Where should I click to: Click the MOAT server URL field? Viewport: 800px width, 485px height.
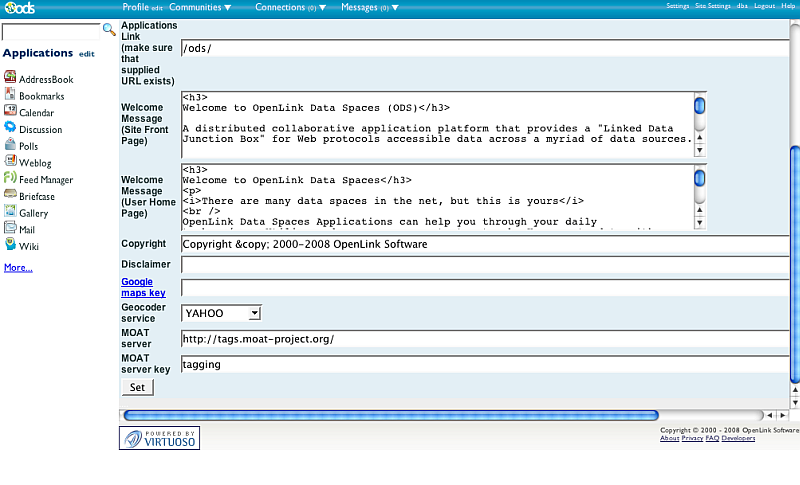[x=485, y=339]
